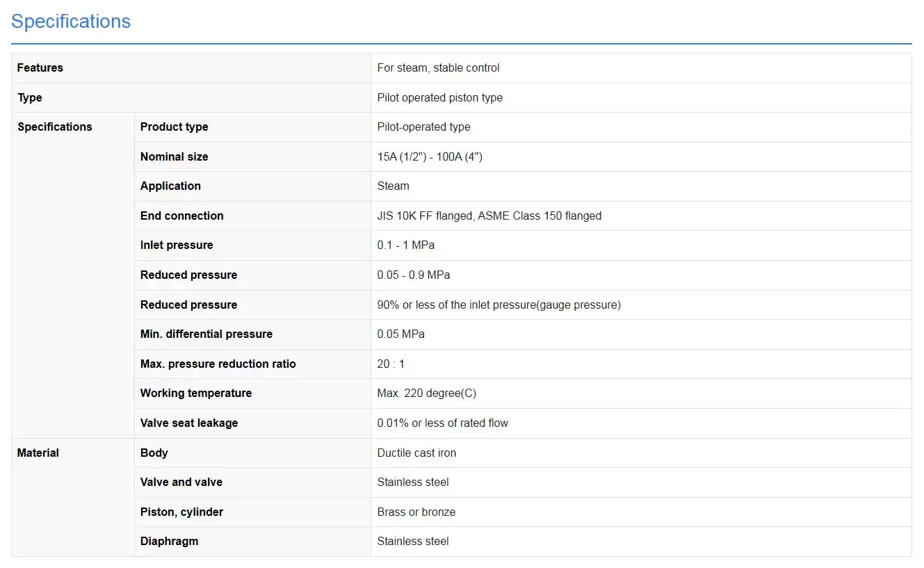Click the End connection label
The height and width of the screenshot is (568, 924).
click(181, 216)
